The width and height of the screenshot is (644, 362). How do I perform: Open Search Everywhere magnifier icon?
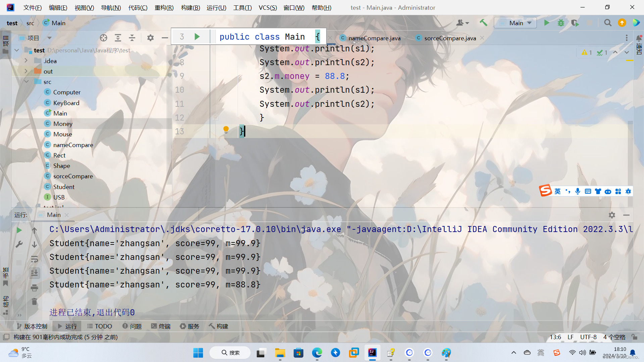point(607,23)
